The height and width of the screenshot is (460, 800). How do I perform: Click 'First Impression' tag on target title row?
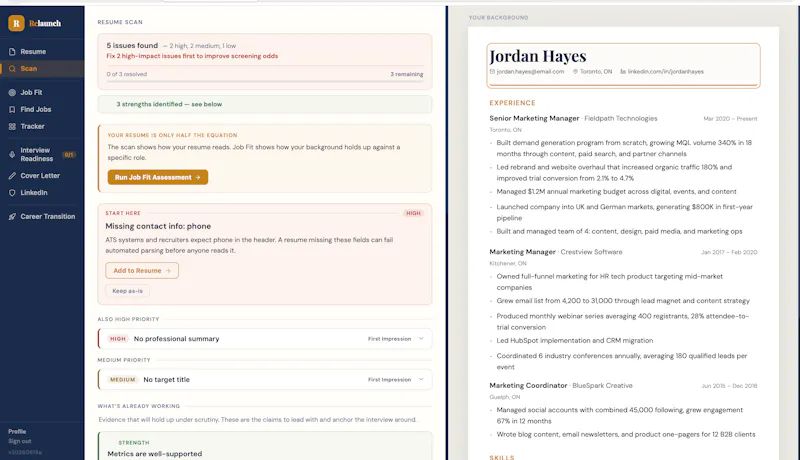[389, 379]
